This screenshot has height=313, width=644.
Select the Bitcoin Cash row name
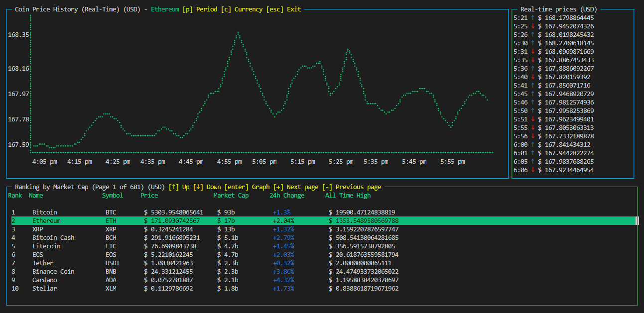[x=53, y=238]
